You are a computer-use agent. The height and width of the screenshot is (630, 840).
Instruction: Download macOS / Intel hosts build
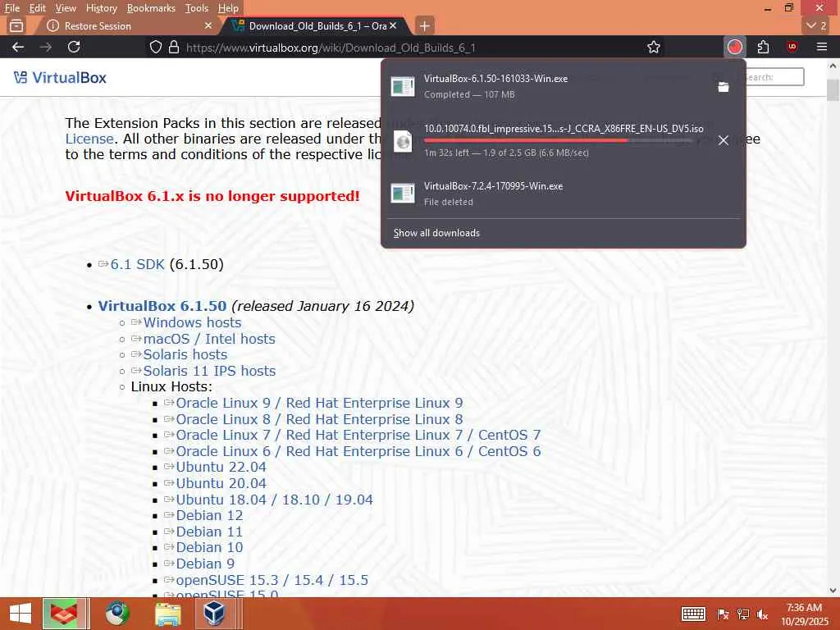pyautogui.click(x=209, y=339)
